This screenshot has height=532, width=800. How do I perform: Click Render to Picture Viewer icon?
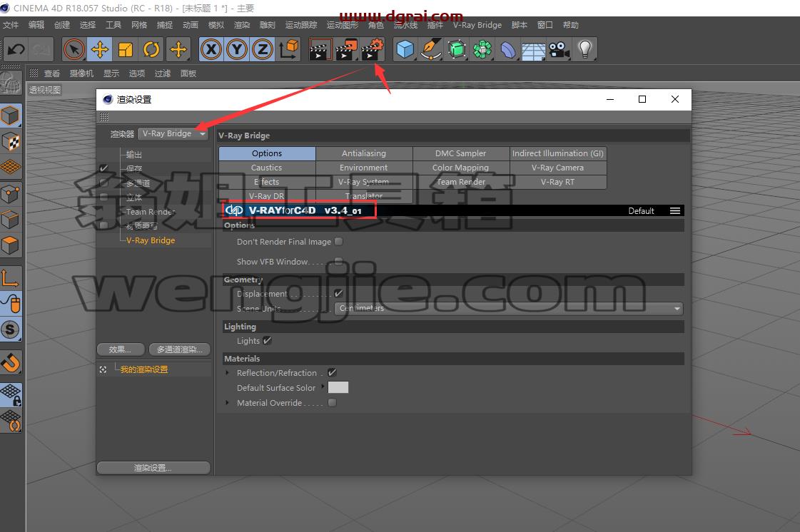click(x=346, y=49)
